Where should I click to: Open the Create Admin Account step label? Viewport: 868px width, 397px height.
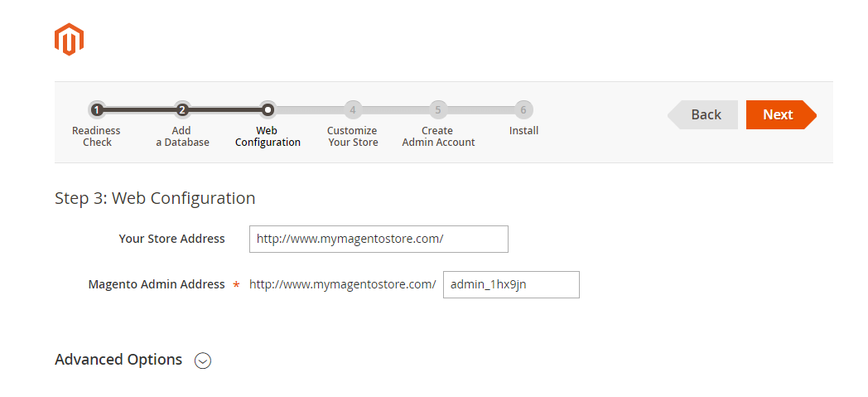(x=438, y=137)
